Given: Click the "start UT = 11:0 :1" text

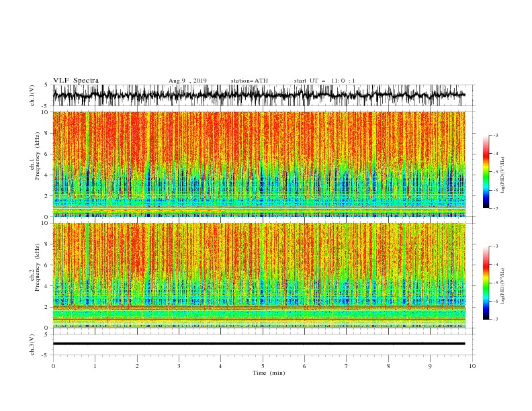Looking at the screenshot, I should (x=324, y=81).
